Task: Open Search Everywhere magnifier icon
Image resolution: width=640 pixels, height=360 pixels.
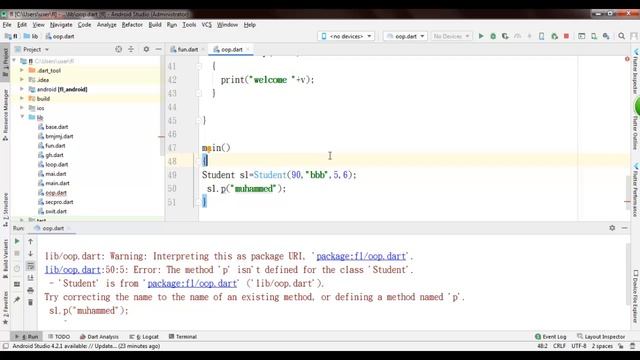Action: (x=621, y=36)
